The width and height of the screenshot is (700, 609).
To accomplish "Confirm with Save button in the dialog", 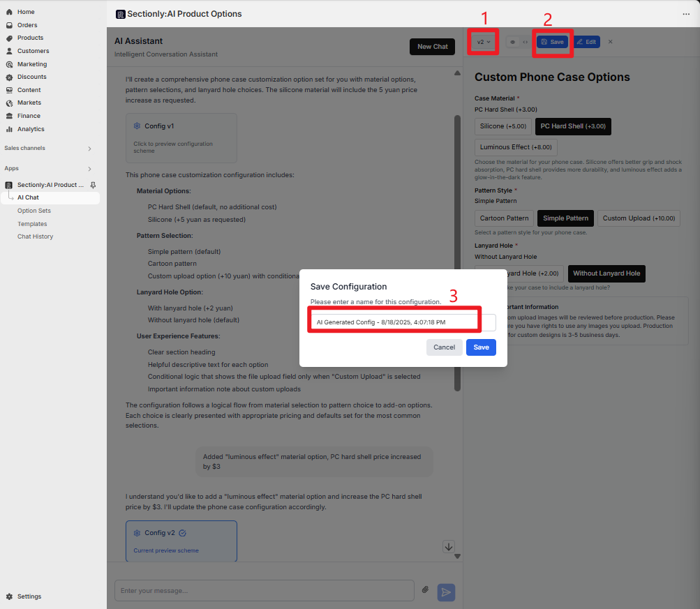I will [481, 347].
